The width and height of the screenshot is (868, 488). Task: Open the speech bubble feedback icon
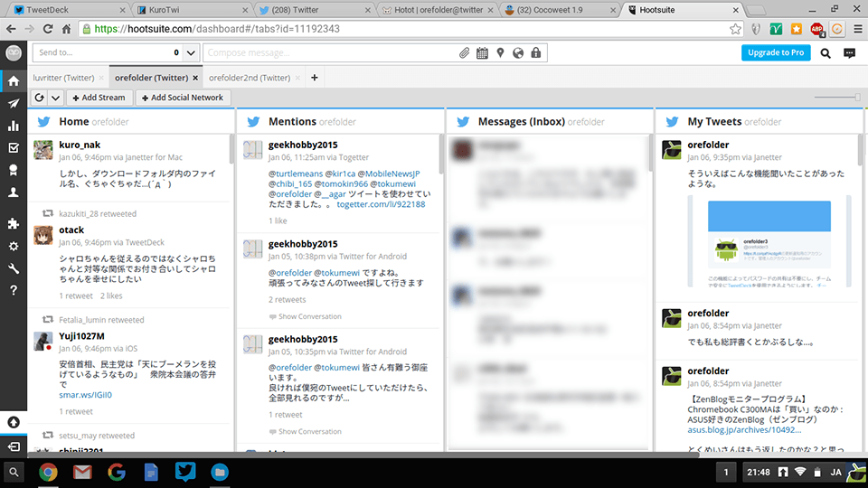(850, 53)
